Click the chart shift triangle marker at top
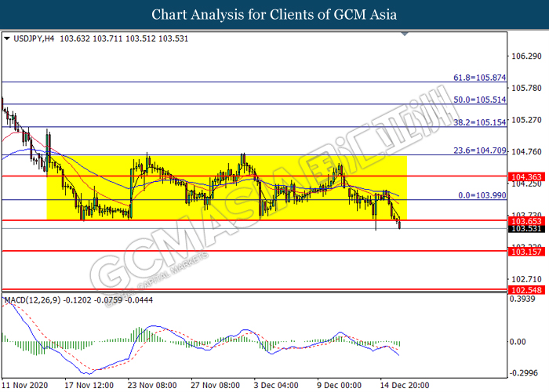The height and width of the screenshot is (392, 549). (x=405, y=34)
